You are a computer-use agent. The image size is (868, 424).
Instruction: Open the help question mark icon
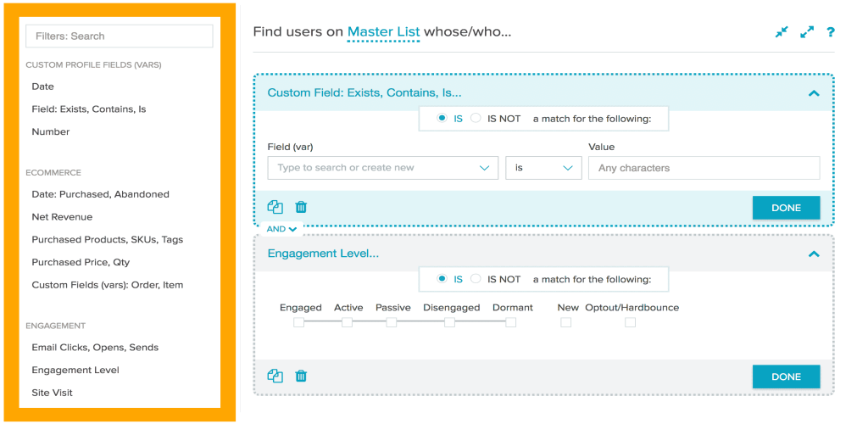[x=831, y=32]
